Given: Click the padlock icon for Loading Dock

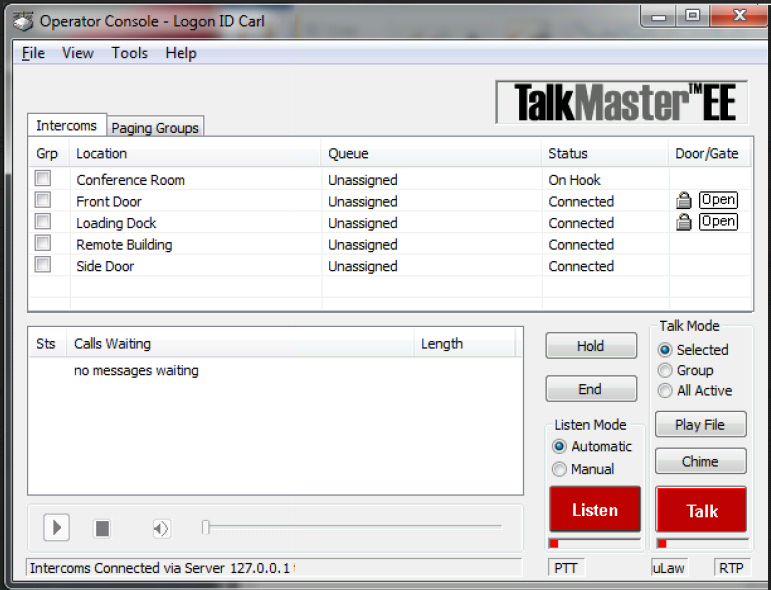Looking at the screenshot, I should tap(684, 222).
